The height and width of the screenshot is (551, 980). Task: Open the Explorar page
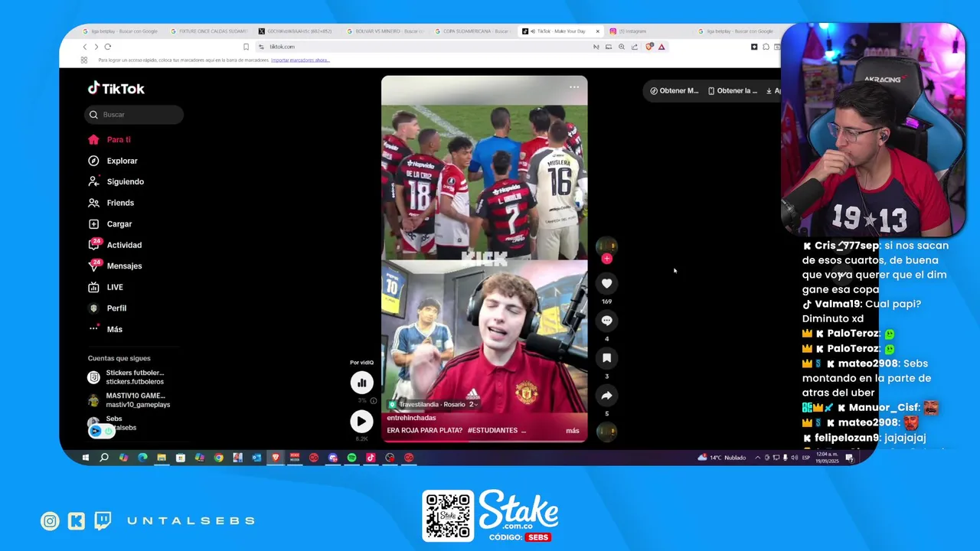click(113, 161)
